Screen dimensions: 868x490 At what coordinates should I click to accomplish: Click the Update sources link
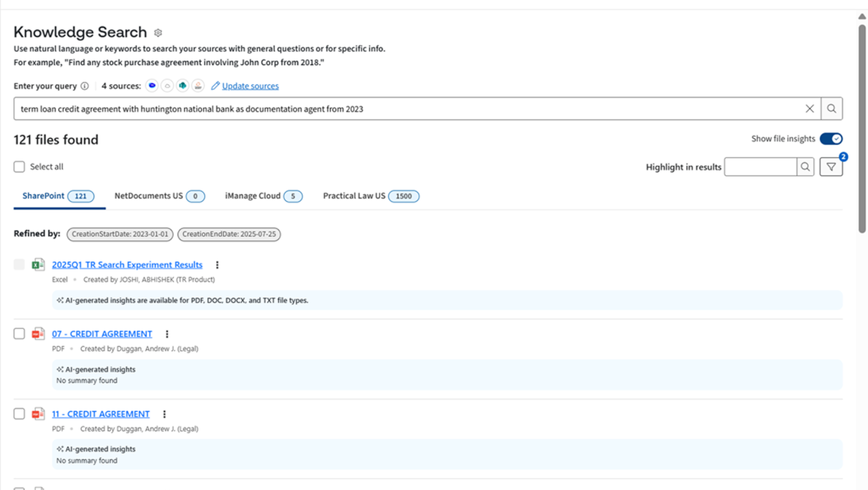[x=250, y=86]
